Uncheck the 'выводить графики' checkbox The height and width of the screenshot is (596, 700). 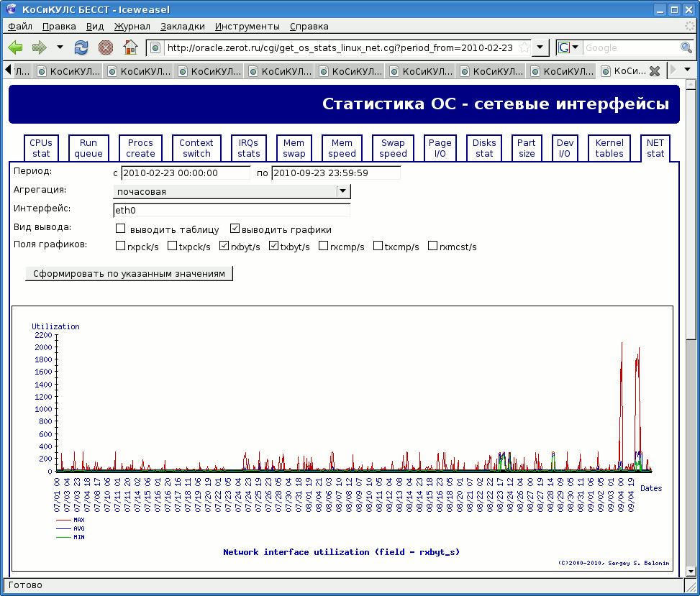coord(235,229)
